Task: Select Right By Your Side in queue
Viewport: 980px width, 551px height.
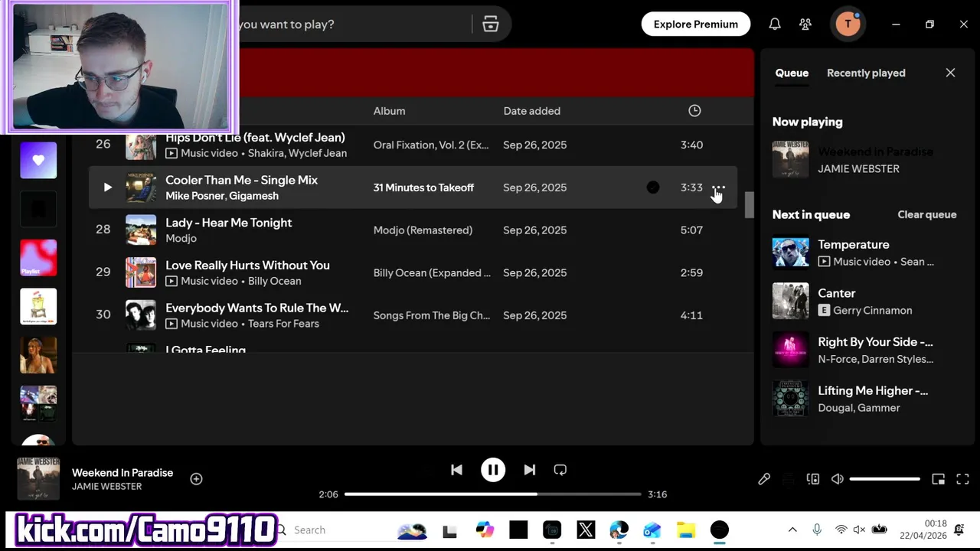Action: [x=865, y=350]
